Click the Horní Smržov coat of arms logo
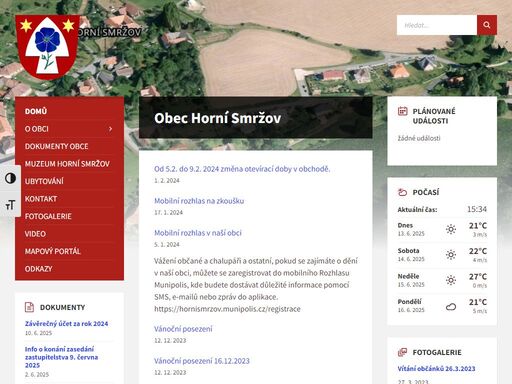 pos(47,47)
